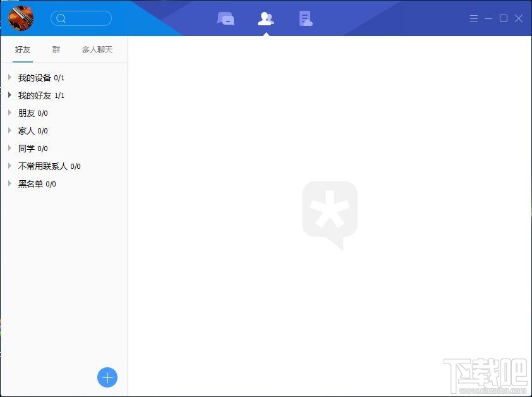This screenshot has height=397, width=532.
Task: Click inside the search input field
Action: point(85,18)
